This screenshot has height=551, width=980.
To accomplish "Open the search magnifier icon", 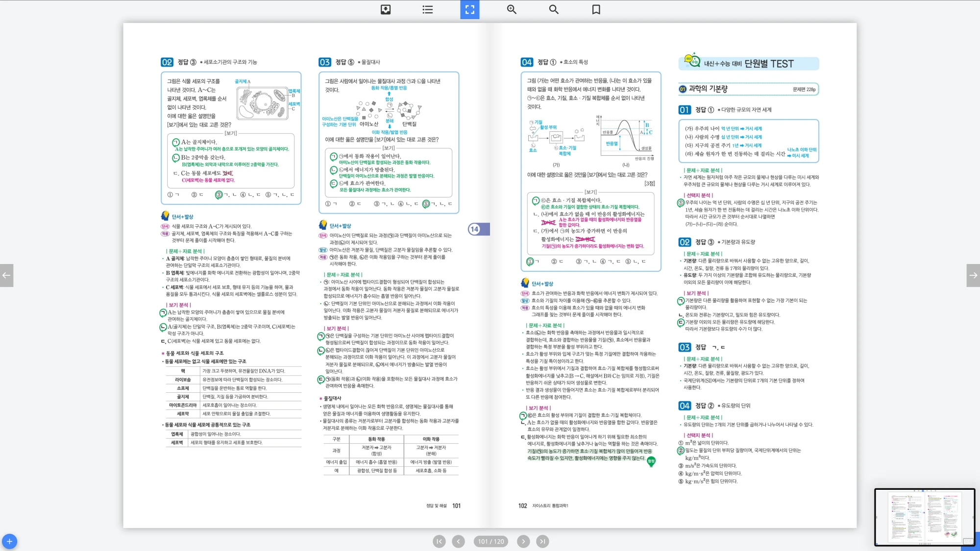I will point(554,9).
